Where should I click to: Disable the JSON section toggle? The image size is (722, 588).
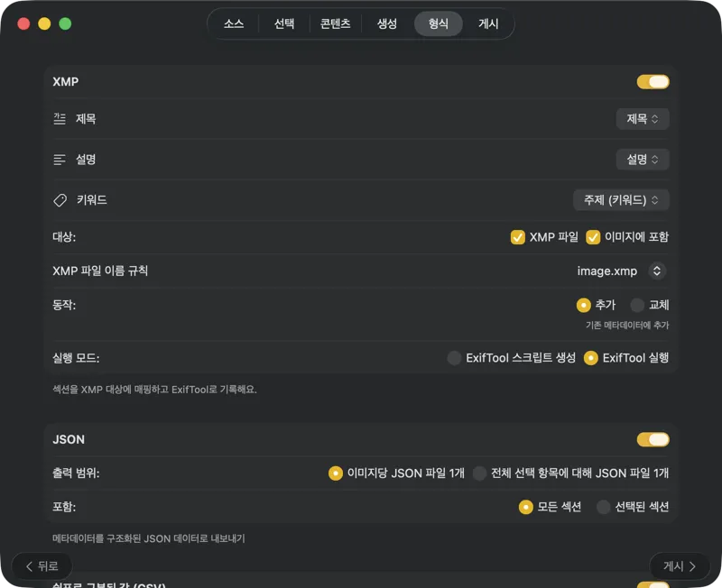[x=653, y=439]
